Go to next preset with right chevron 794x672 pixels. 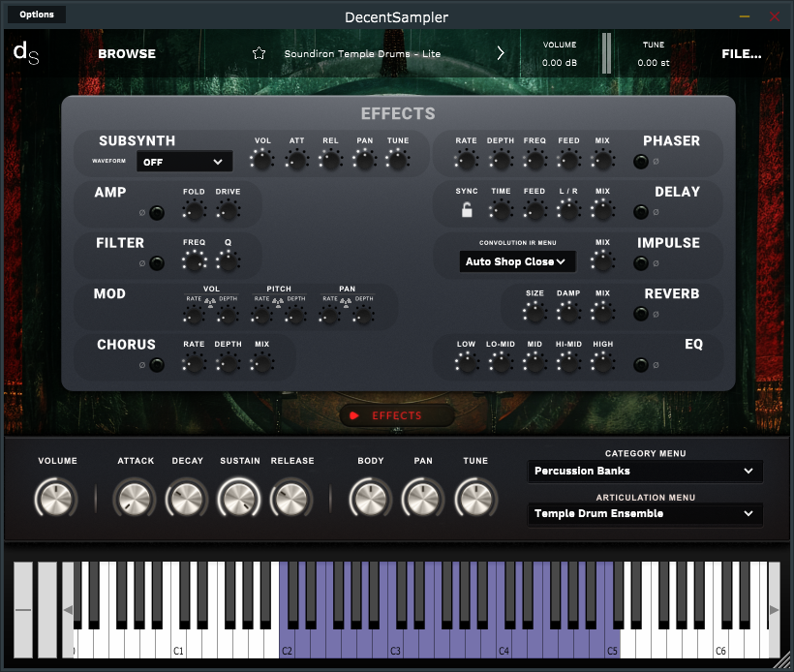tap(501, 53)
